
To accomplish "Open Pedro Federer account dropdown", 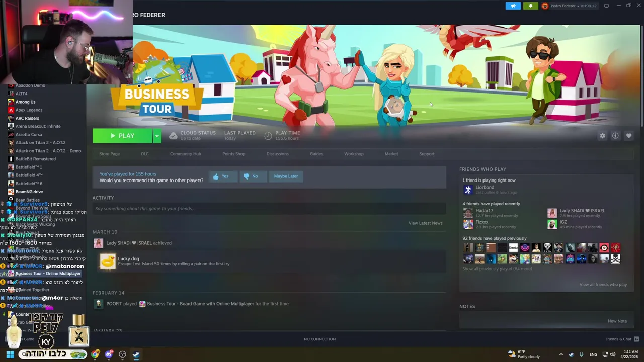I will pos(569,6).
